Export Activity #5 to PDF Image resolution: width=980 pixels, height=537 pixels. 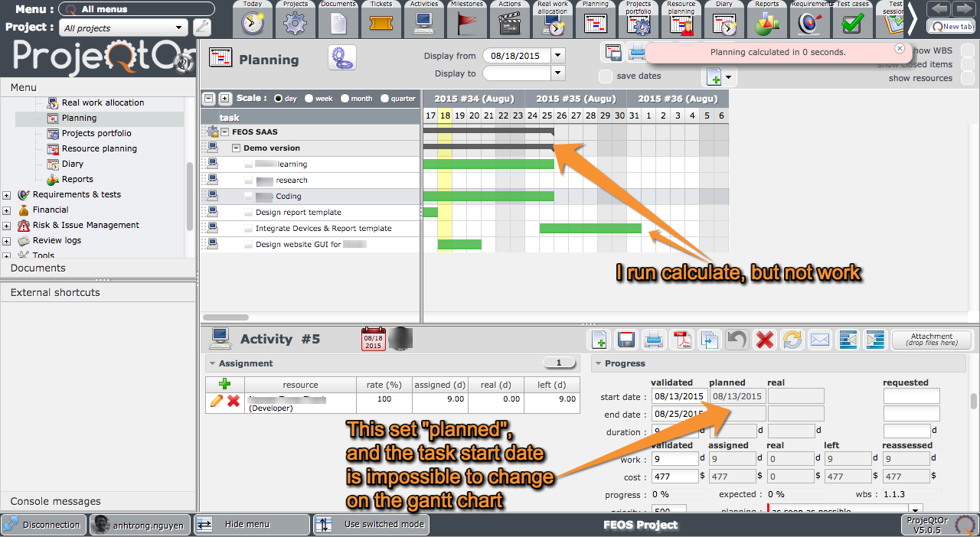[x=681, y=339]
